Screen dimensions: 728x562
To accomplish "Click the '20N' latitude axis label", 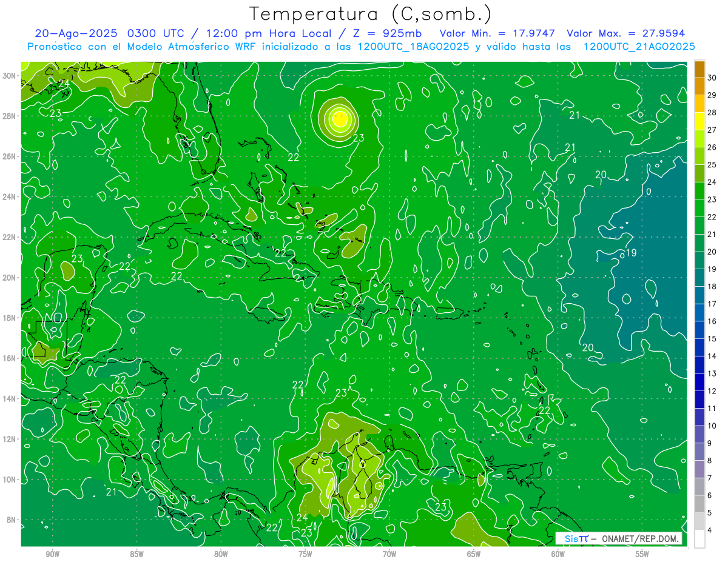I will tap(9, 277).
